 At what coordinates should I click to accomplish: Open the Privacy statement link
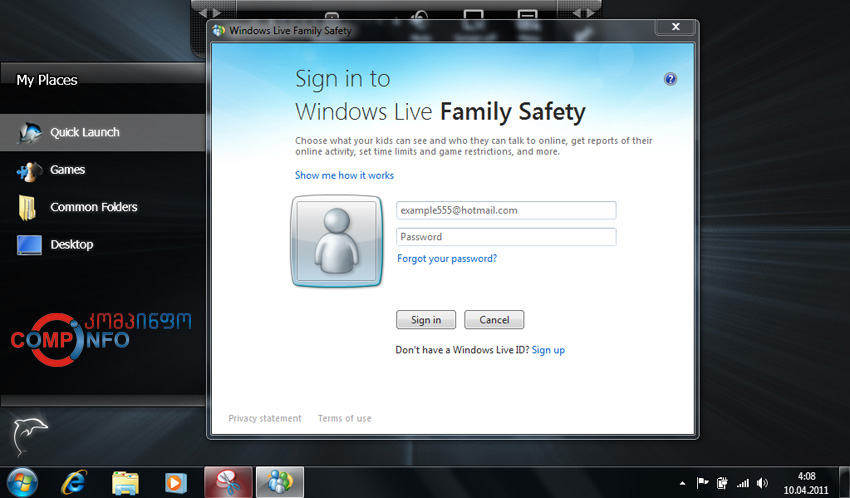coord(265,418)
